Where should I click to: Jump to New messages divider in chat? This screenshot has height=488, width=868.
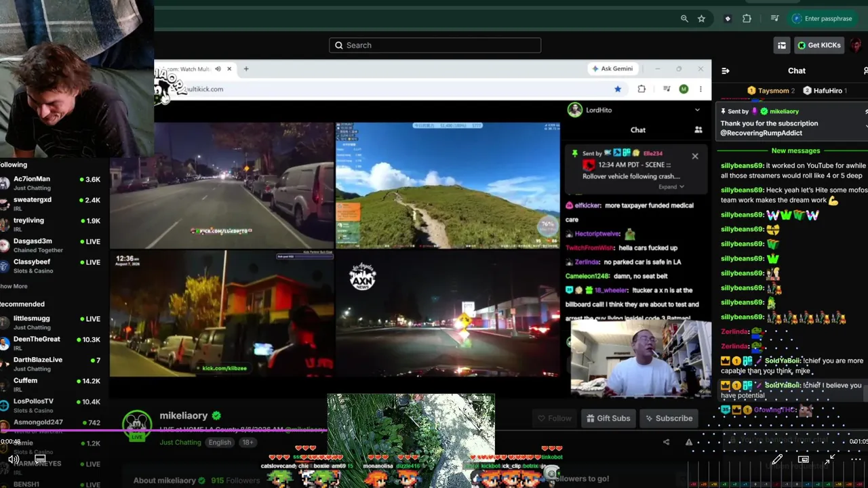[x=795, y=150]
